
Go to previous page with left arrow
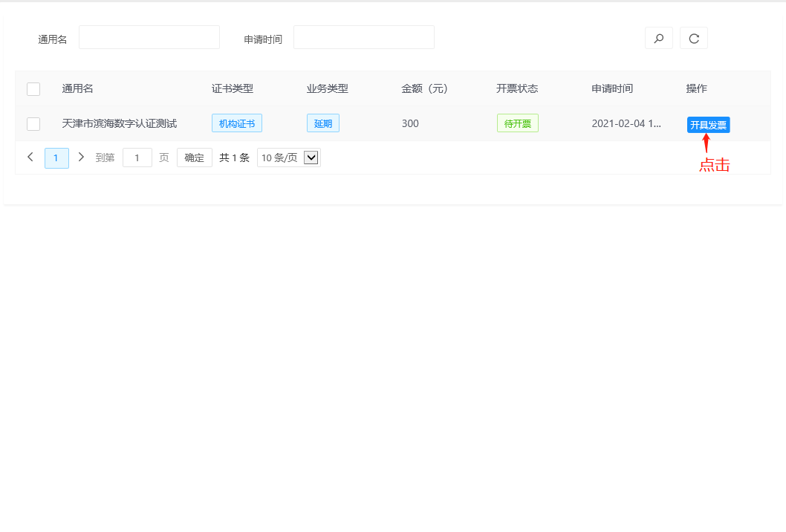point(30,158)
